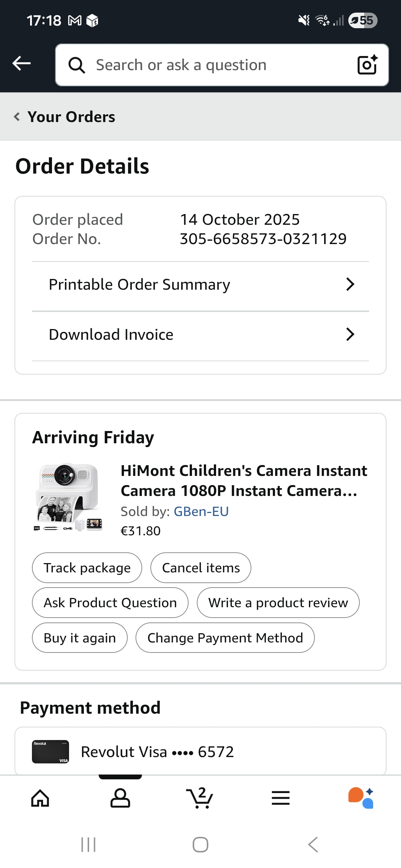The width and height of the screenshot is (401, 868).
Task: Choose Change Payment Method button
Action: [225, 638]
